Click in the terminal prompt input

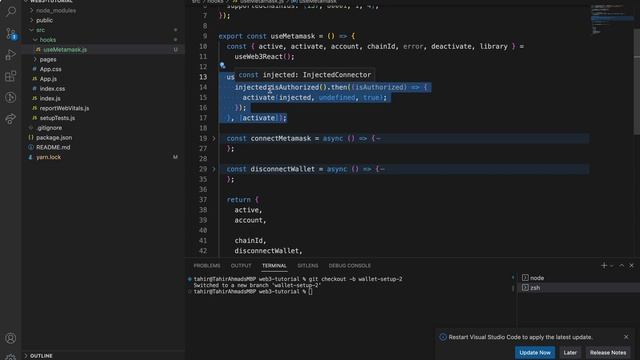click(x=311, y=291)
